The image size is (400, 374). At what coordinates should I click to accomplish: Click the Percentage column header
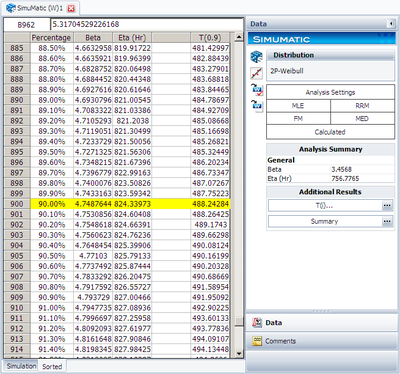[x=51, y=38]
